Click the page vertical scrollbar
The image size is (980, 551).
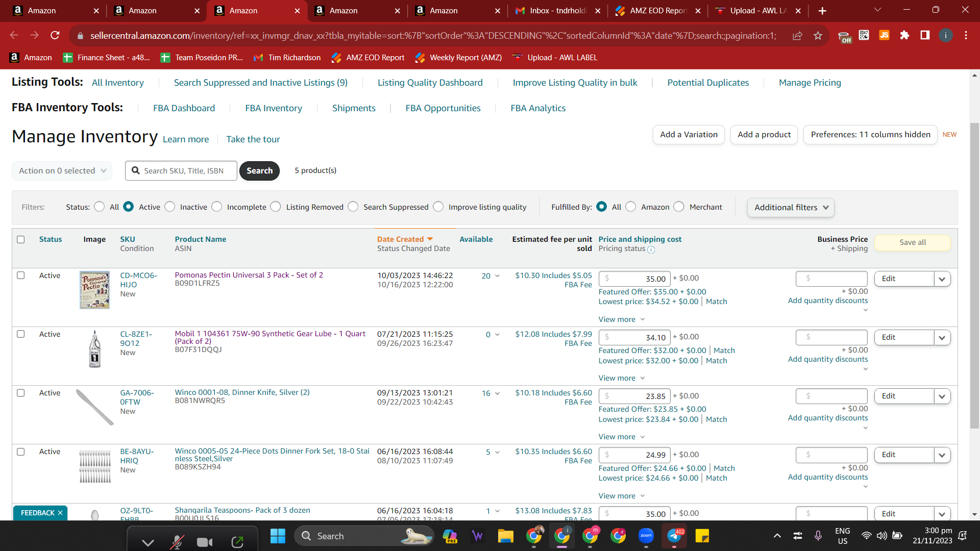[x=974, y=275]
